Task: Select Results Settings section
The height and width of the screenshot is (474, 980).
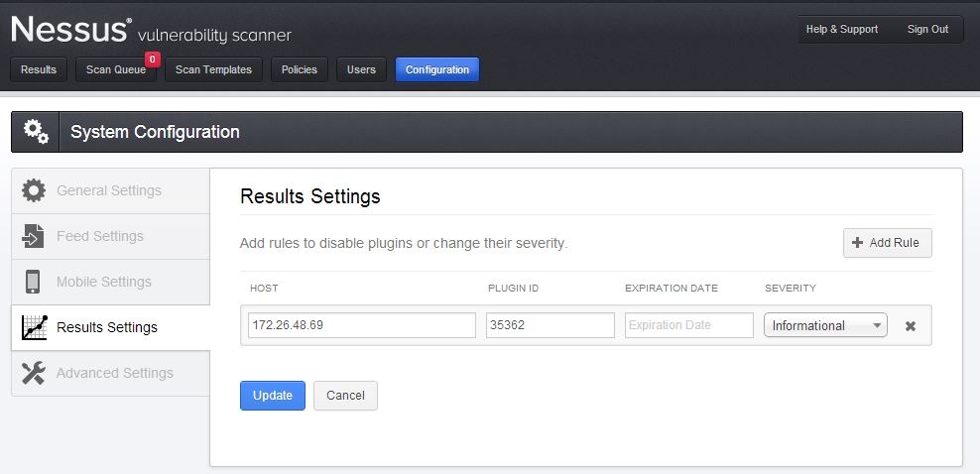Action: point(111,327)
